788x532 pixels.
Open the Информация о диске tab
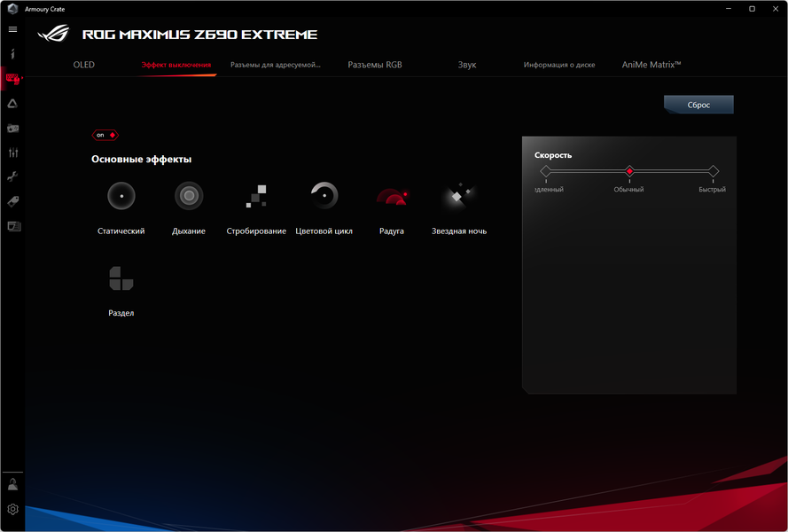pos(559,65)
